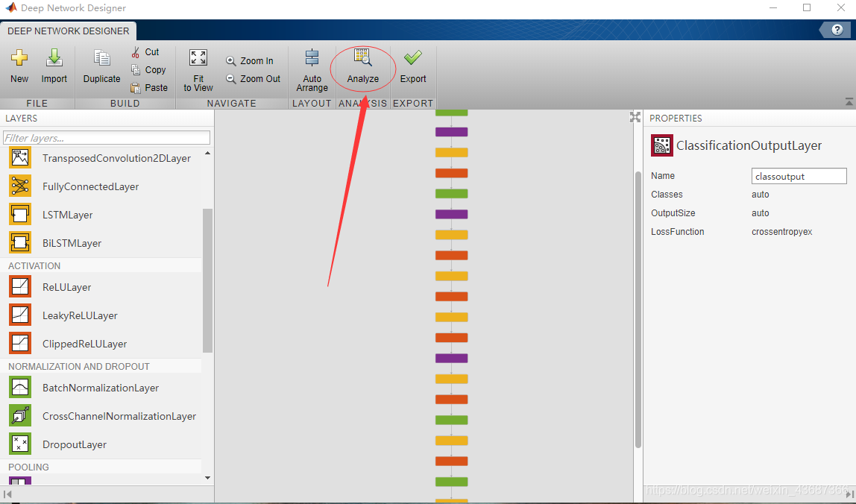The height and width of the screenshot is (504, 856).
Task: Choose the LSTMLayer icon
Action: tap(20, 215)
